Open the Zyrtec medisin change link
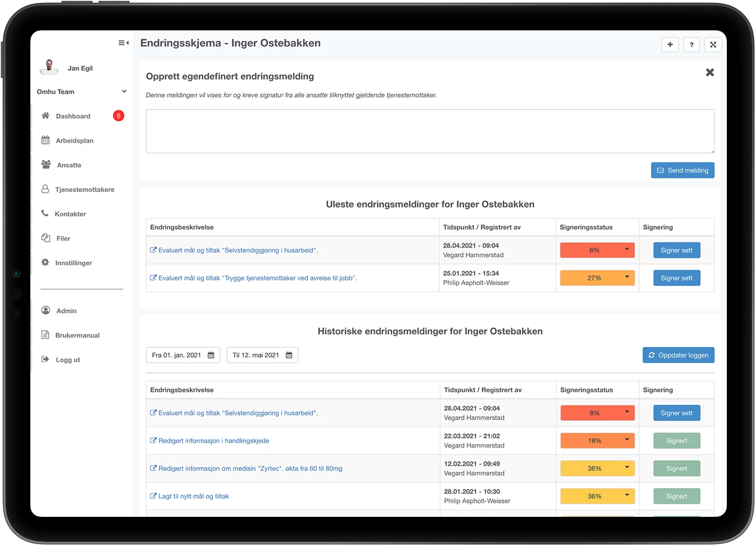This screenshot has height=546, width=756. click(250, 468)
